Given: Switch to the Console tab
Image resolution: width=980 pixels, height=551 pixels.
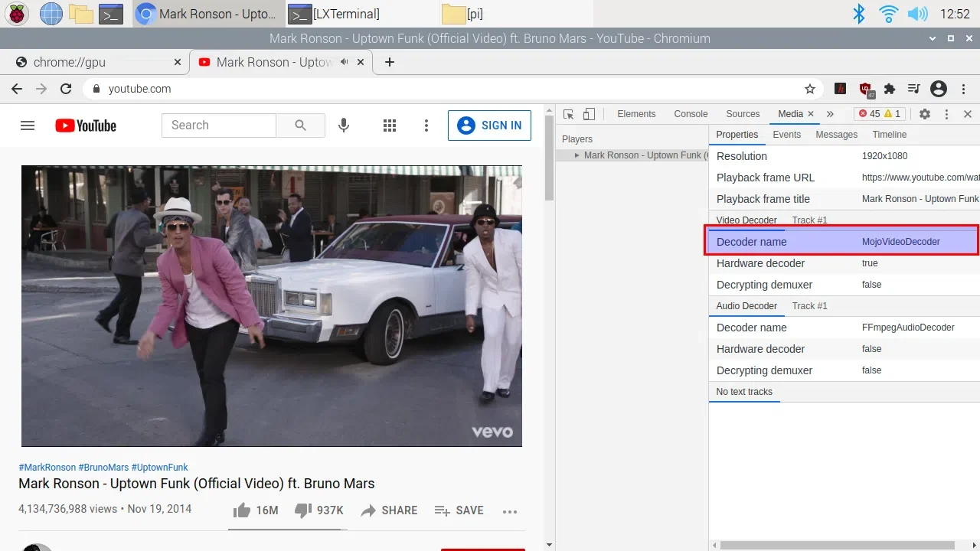Looking at the screenshot, I should point(691,114).
